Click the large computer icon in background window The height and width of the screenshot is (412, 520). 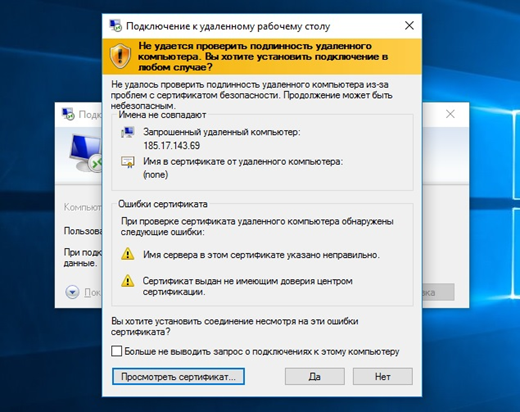86,152
